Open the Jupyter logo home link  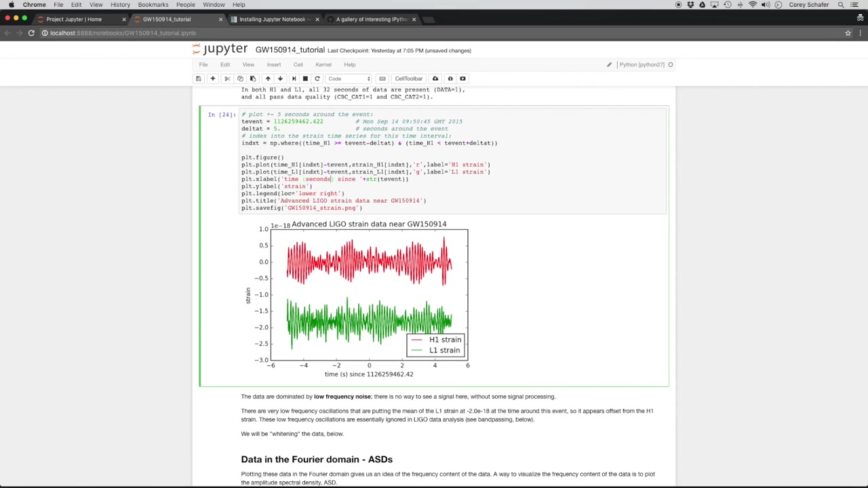(220, 49)
